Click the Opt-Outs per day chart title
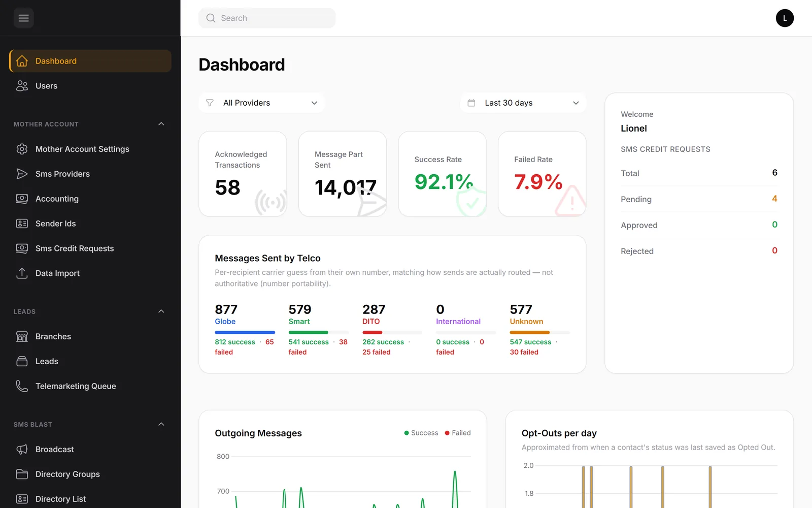Viewport: 812px width, 508px height. point(559,433)
